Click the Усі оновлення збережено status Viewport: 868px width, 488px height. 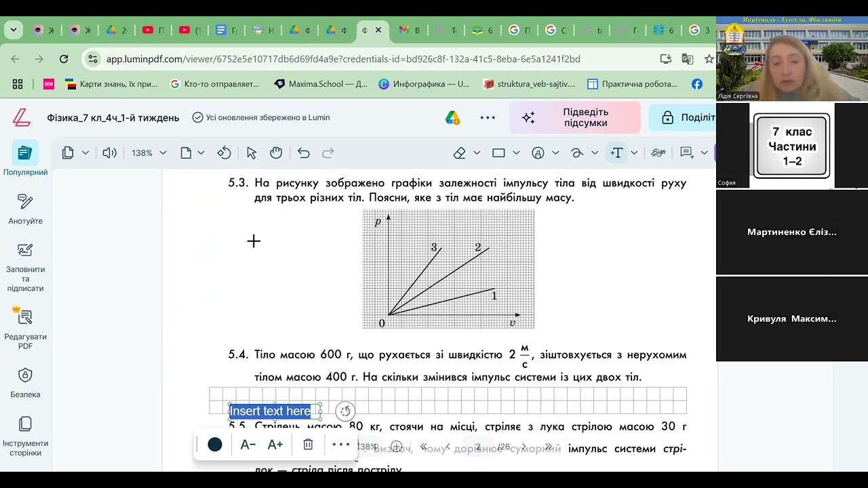tap(261, 117)
